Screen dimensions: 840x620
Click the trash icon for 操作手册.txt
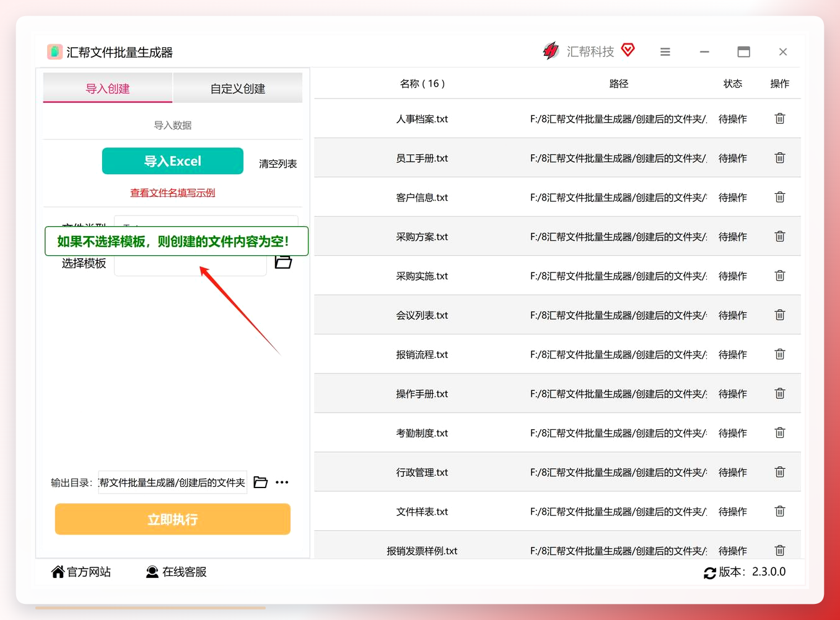780,393
